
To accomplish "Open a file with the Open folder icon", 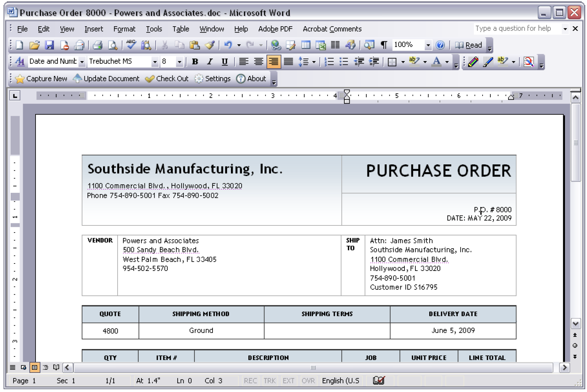I will point(34,45).
